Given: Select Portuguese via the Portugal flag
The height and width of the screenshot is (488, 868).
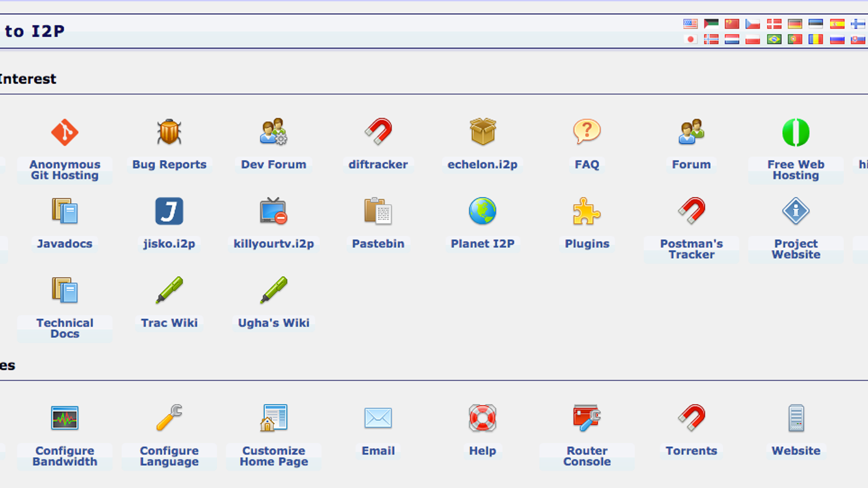Looking at the screenshot, I should 795,39.
